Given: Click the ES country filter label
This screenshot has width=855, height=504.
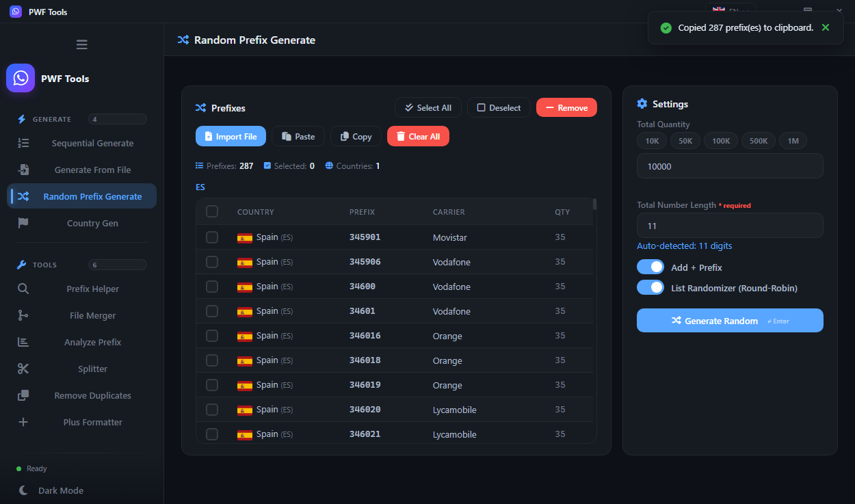Looking at the screenshot, I should (200, 187).
